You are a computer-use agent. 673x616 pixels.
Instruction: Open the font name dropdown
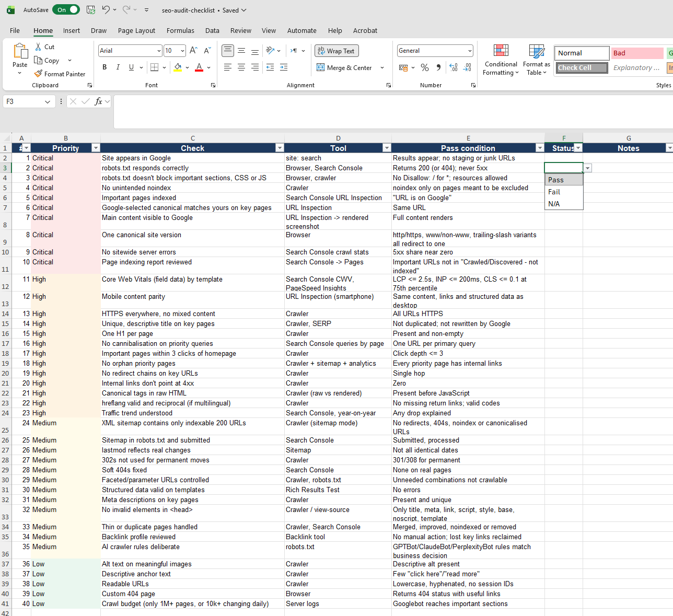point(159,51)
